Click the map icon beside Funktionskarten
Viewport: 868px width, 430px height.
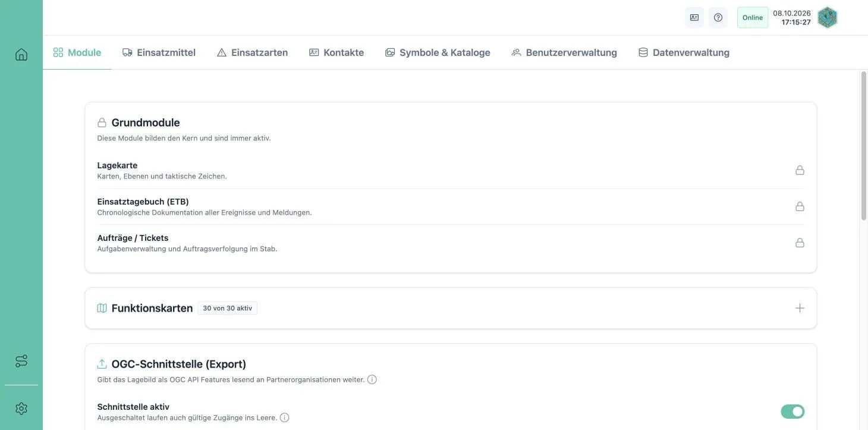[102, 308]
